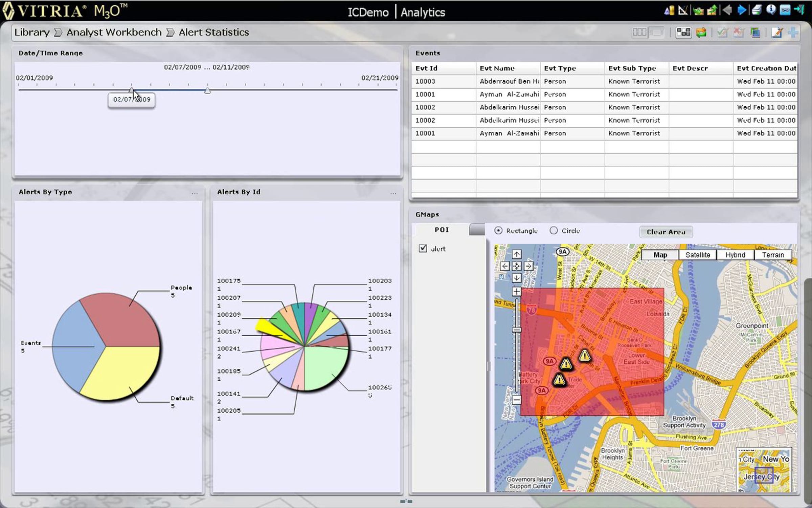Click the edit page pencil icon

776,33
